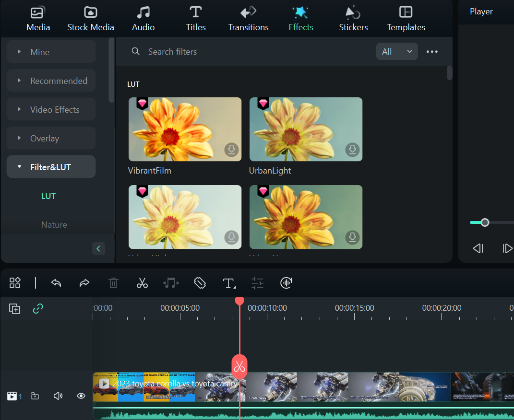Expand the Recommended category
The image size is (514, 420).
point(51,81)
